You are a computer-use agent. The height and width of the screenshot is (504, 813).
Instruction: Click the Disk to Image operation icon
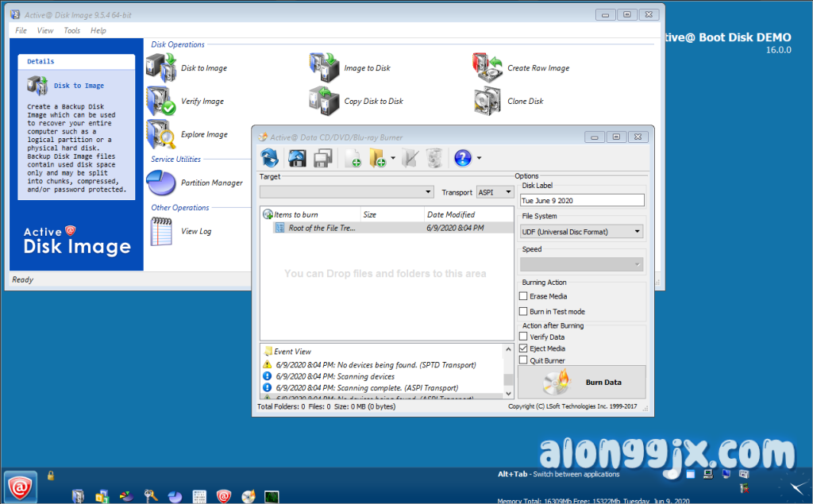tap(161, 68)
